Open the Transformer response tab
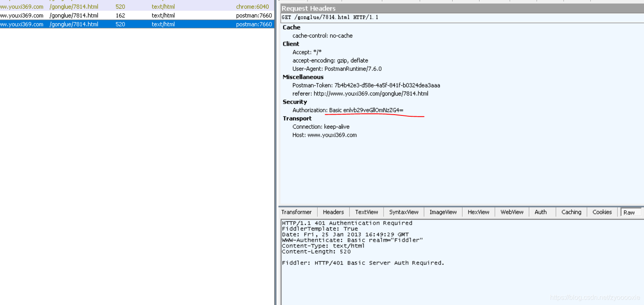This screenshot has width=644, height=305. pyautogui.click(x=297, y=212)
